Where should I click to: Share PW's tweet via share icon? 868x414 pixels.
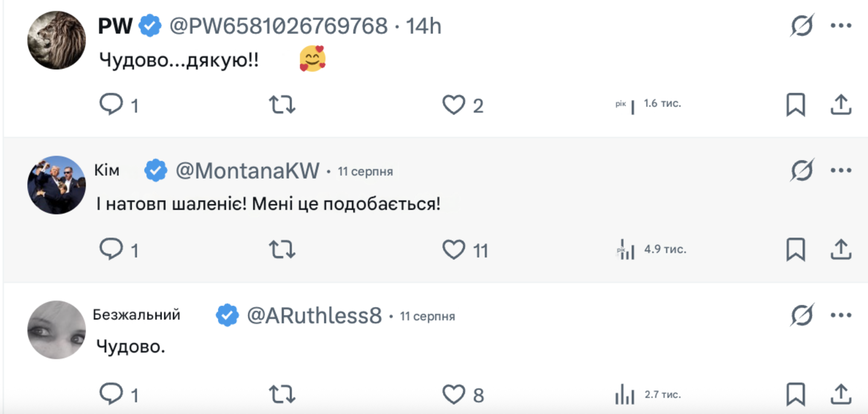click(841, 105)
